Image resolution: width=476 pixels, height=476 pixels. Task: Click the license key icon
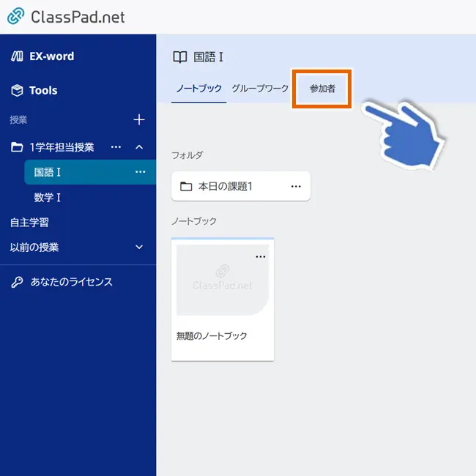[17, 282]
